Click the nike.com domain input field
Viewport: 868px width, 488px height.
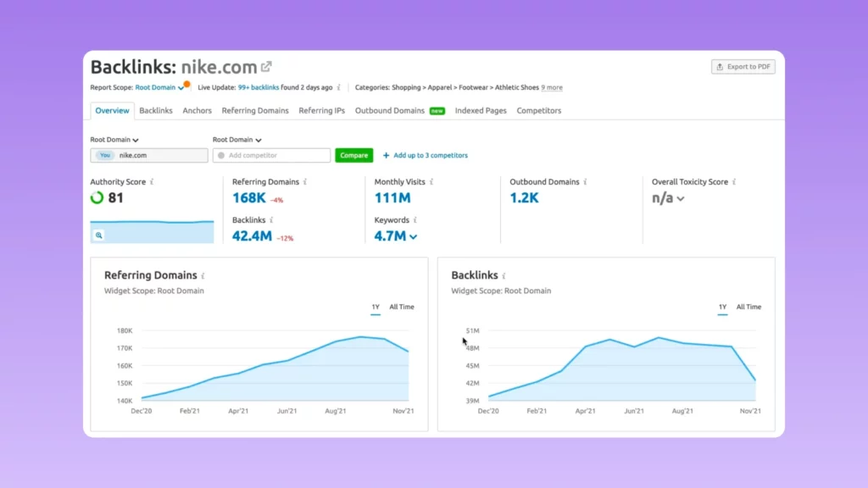click(x=149, y=156)
